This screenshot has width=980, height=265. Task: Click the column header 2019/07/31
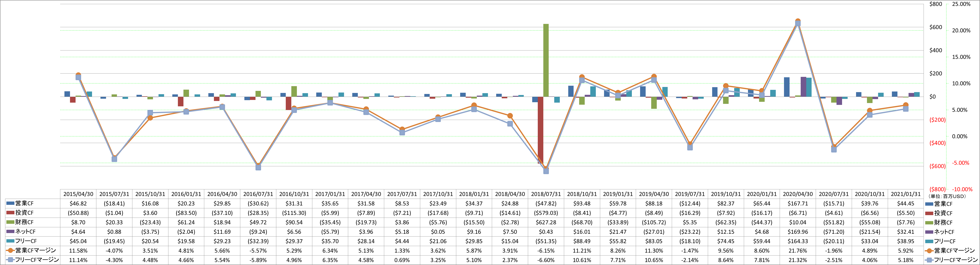pos(690,194)
